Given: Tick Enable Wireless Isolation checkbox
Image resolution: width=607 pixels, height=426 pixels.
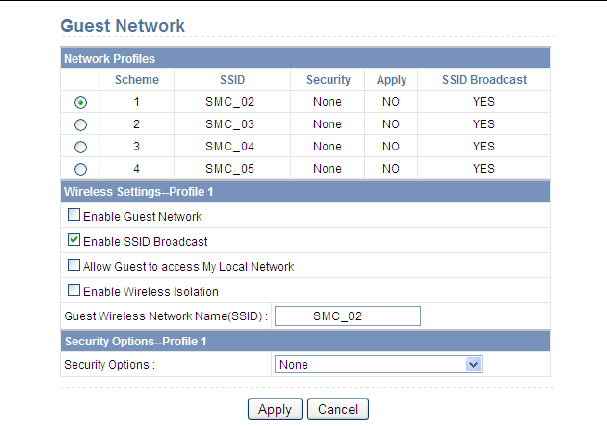Looking at the screenshot, I should (73, 291).
